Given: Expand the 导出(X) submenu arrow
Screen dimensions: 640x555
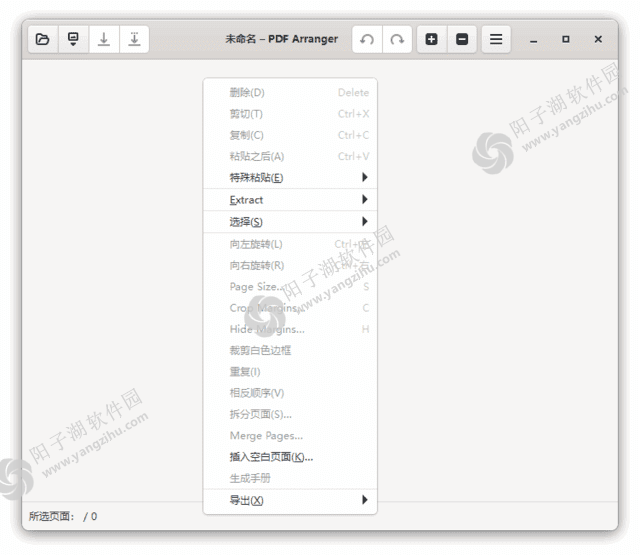Looking at the screenshot, I should click(x=364, y=500).
